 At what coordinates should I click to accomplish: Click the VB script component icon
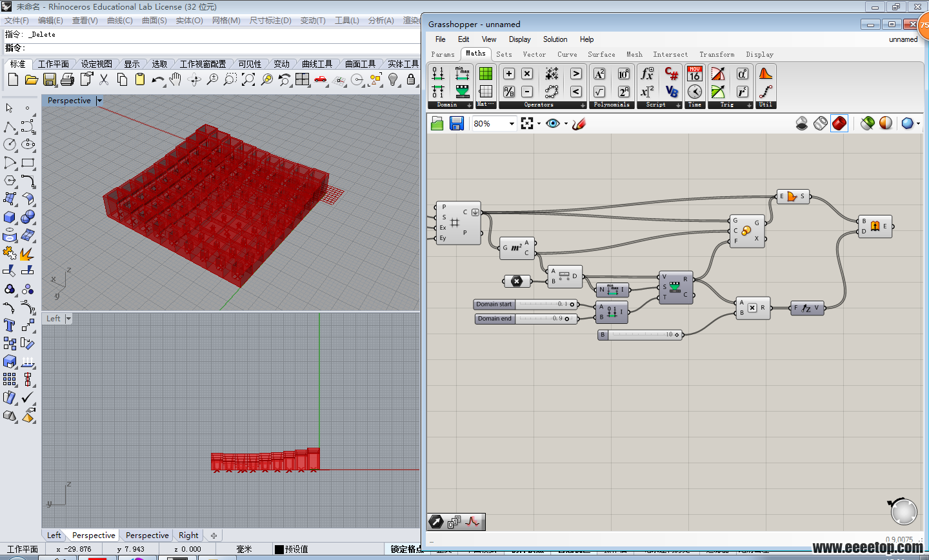click(672, 92)
